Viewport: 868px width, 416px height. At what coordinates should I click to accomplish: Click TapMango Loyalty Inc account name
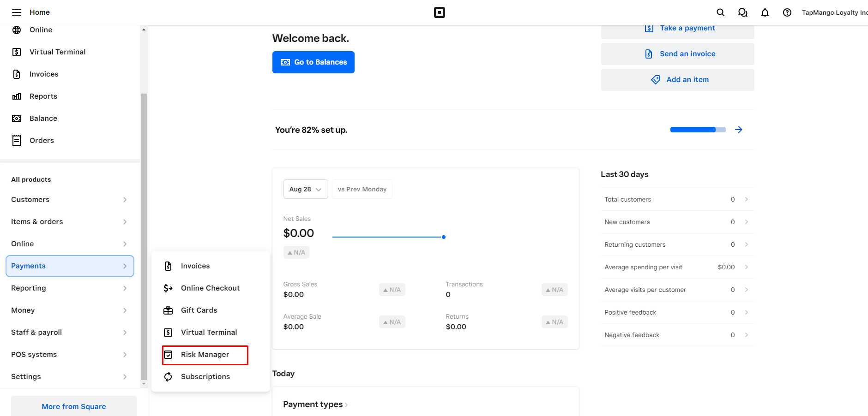835,12
